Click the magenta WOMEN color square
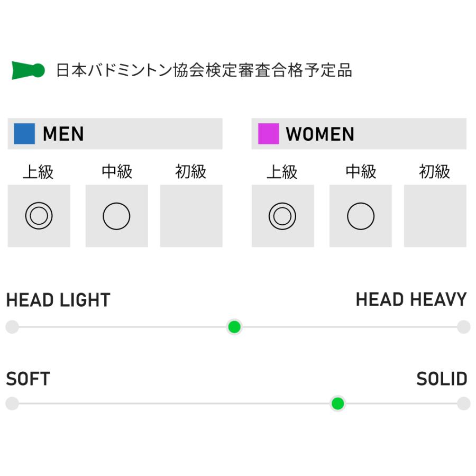Screen dimensions: 476x476 (x=268, y=134)
